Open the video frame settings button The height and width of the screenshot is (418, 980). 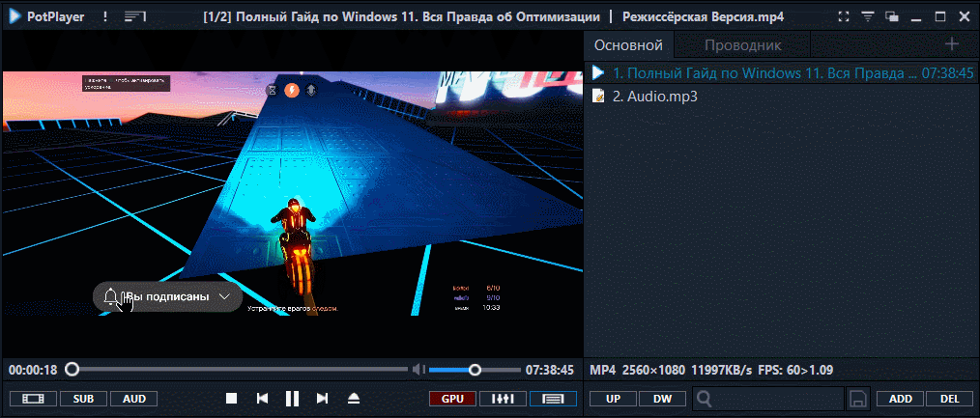33,398
